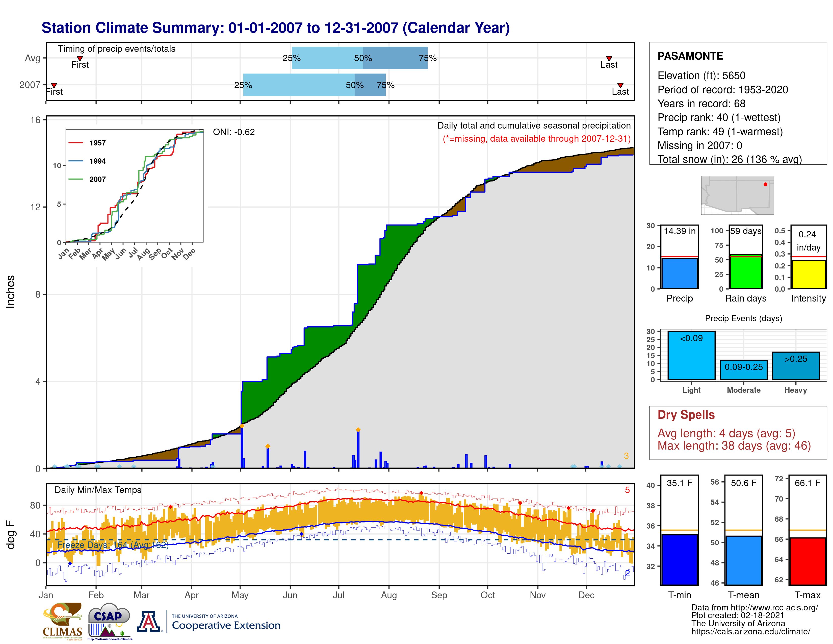
Task: Click the 1957 red legend line
Action: [x=75, y=143]
